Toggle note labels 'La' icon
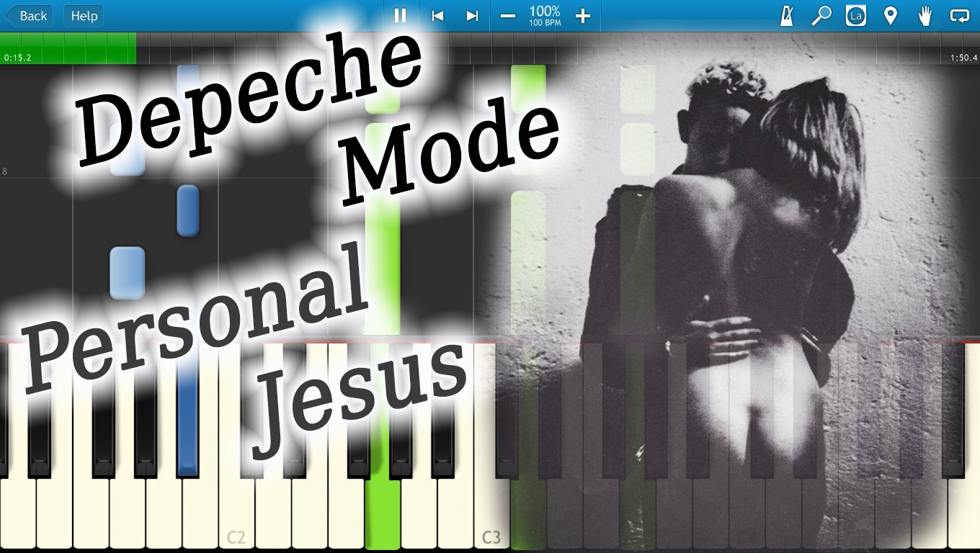980x553 pixels. point(855,16)
